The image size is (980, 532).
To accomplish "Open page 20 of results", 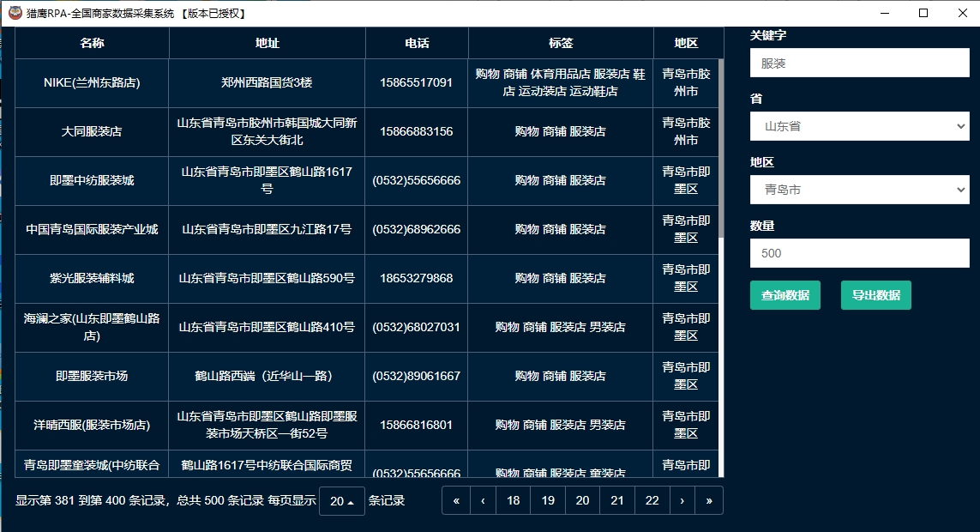I will click(x=582, y=500).
